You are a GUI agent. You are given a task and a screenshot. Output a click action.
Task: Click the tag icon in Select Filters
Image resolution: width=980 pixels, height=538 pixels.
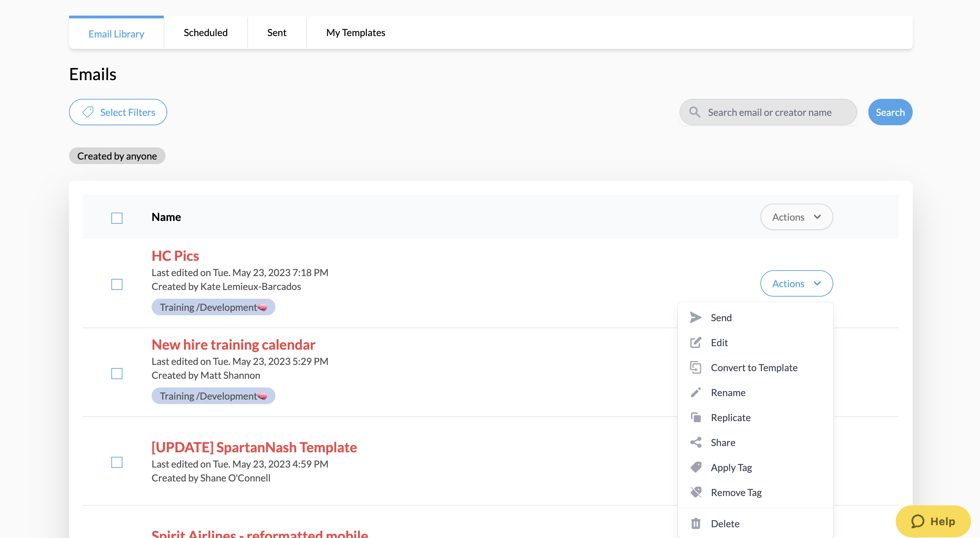pyautogui.click(x=88, y=112)
